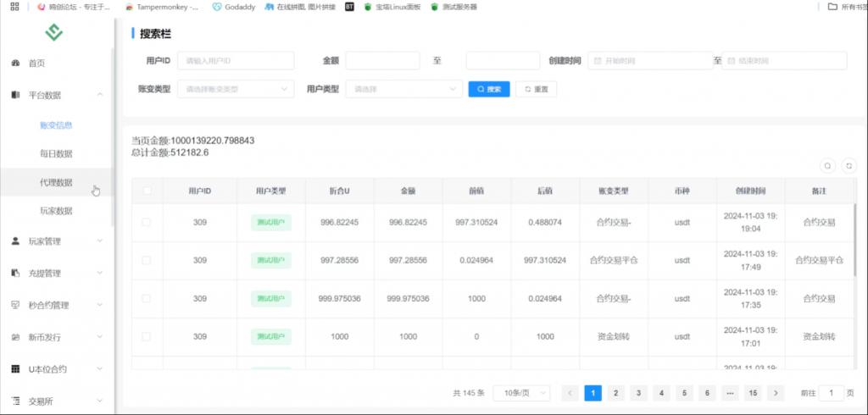Go to next page arrow
Image resolution: width=868 pixels, height=415 pixels.
click(x=776, y=393)
